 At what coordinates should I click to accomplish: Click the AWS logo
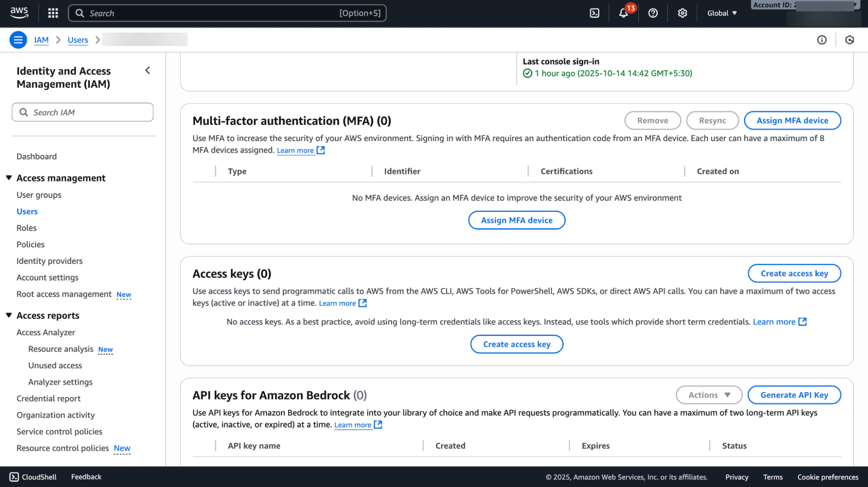pyautogui.click(x=19, y=13)
